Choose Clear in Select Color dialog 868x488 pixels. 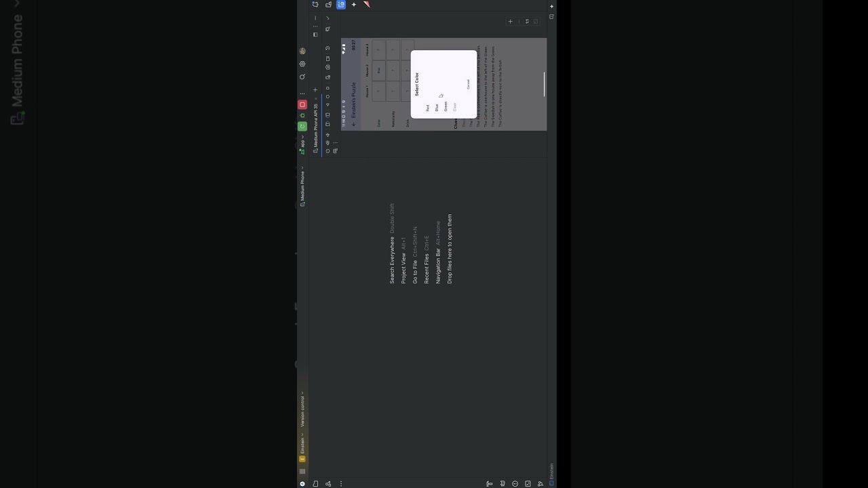pos(454,106)
